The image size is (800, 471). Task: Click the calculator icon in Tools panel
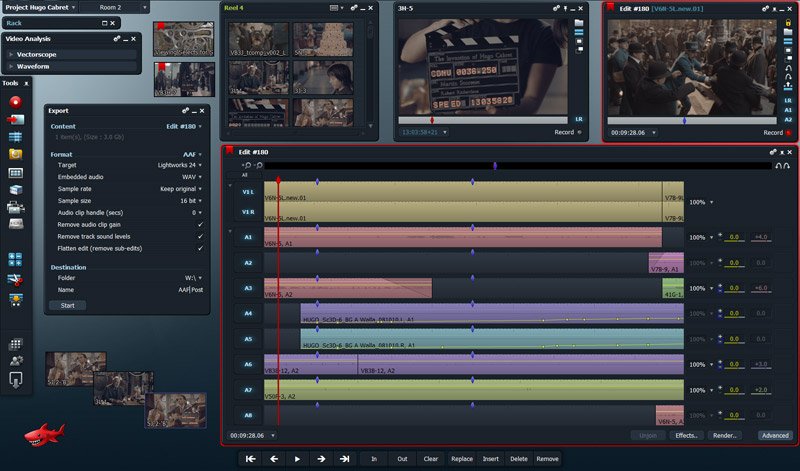[15, 259]
